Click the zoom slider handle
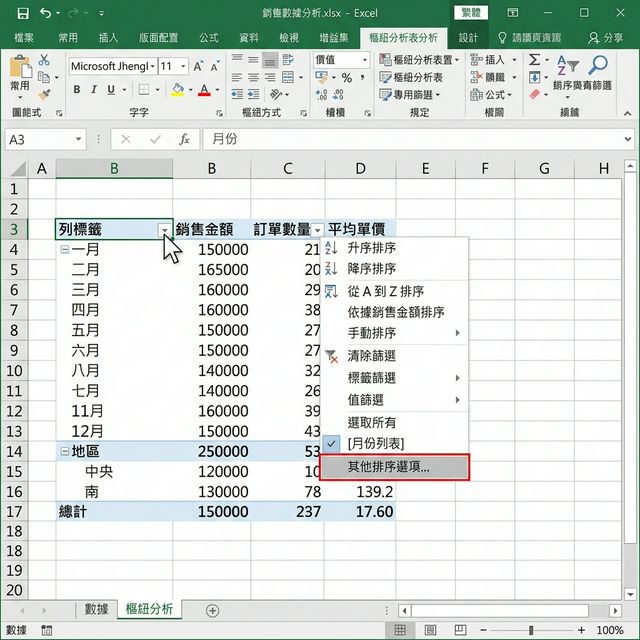Viewport: 640px width, 640px height. (531, 630)
